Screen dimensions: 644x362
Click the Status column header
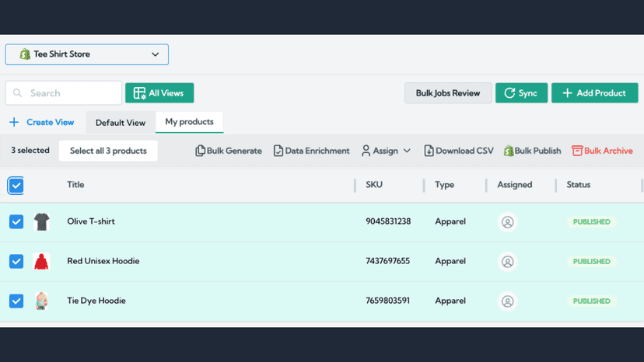pyautogui.click(x=579, y=185)
